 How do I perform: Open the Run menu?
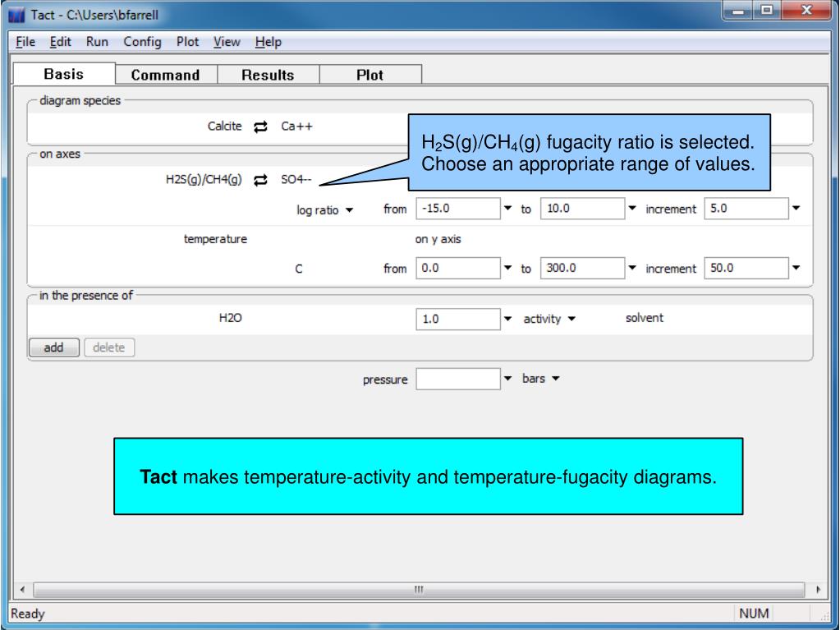(97, 42)
